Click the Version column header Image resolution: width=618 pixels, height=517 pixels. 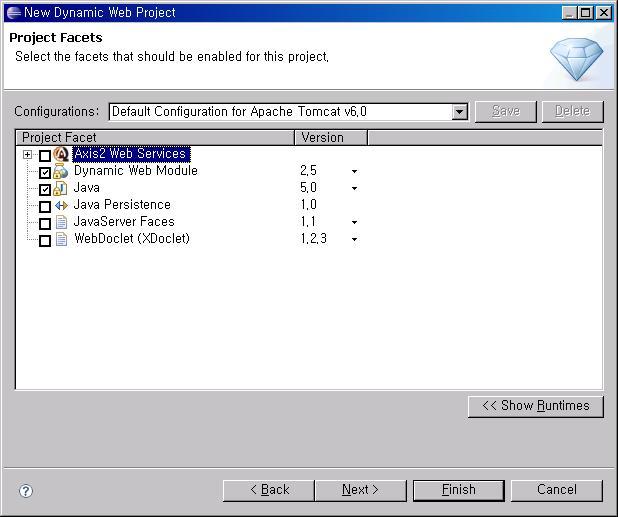pyautogui.click(x=331, y=138)
